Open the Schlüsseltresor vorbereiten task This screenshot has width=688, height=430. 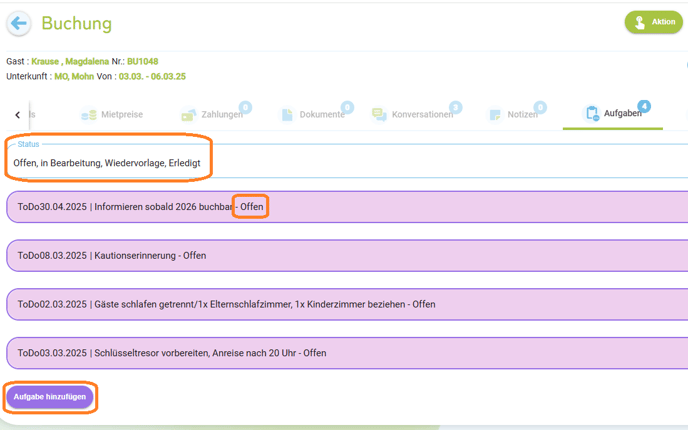click(347, 353)
